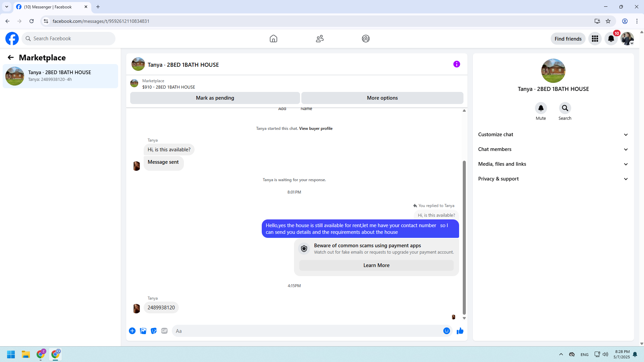Click Mark as pending button

(215, 98)
